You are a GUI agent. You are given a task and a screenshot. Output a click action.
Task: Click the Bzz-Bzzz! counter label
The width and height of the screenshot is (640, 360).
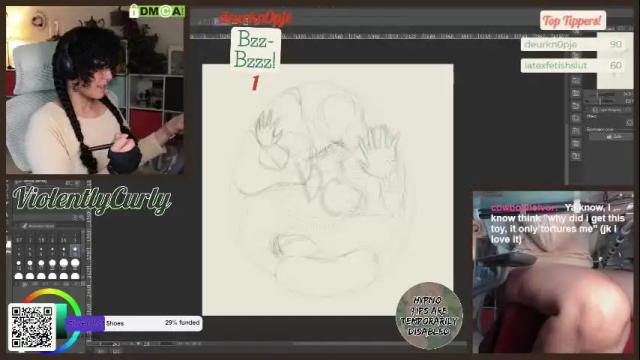256,50
